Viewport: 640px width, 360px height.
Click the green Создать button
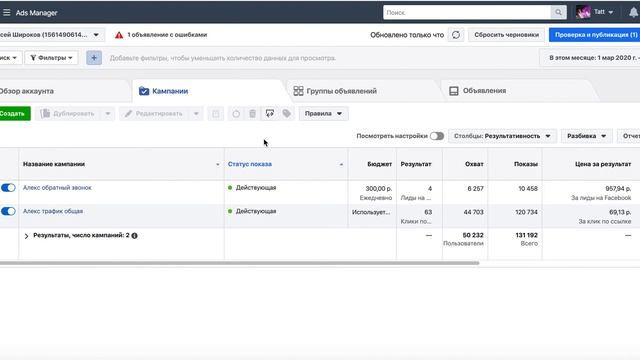(14, 113)
